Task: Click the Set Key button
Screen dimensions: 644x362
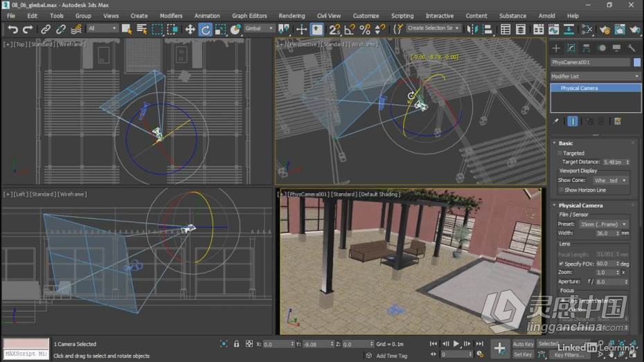Action: 524,354
